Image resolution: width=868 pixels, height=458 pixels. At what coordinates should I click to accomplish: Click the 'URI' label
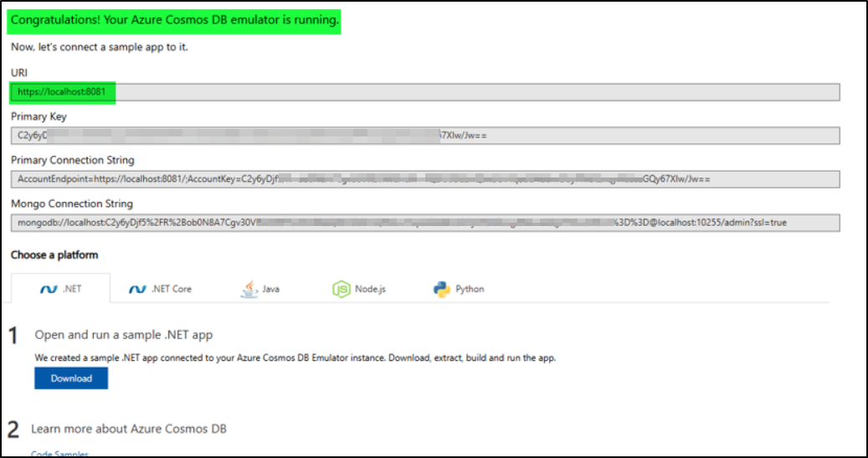(x=19, y=73)
